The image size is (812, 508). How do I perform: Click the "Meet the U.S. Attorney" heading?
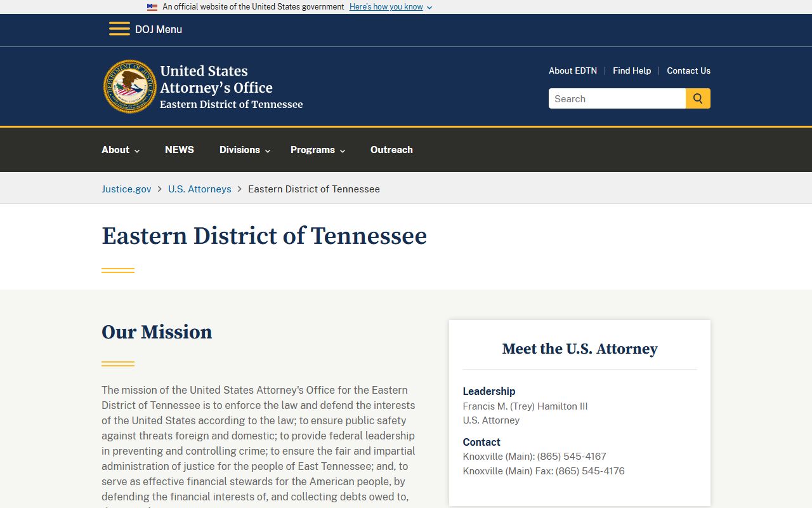[580, 349]
